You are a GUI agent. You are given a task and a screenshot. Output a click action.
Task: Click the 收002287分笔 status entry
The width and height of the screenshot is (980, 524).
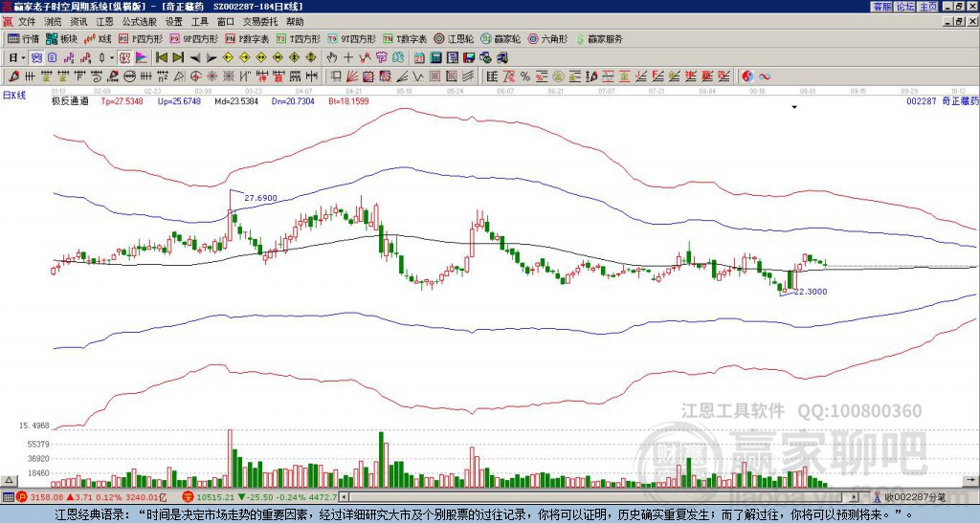click(x=914, y=497)
